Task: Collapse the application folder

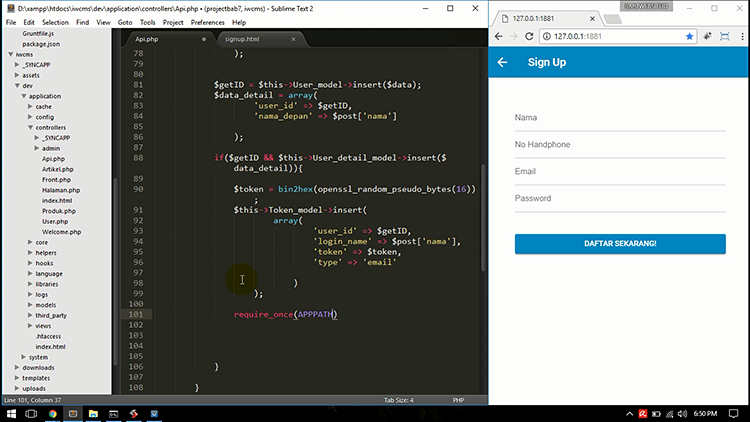Action: coord(24,96)
